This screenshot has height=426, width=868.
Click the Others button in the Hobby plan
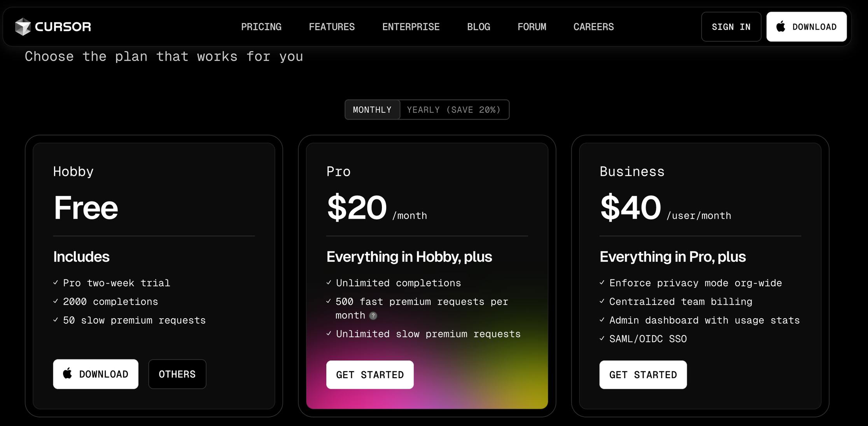[177, 374]
